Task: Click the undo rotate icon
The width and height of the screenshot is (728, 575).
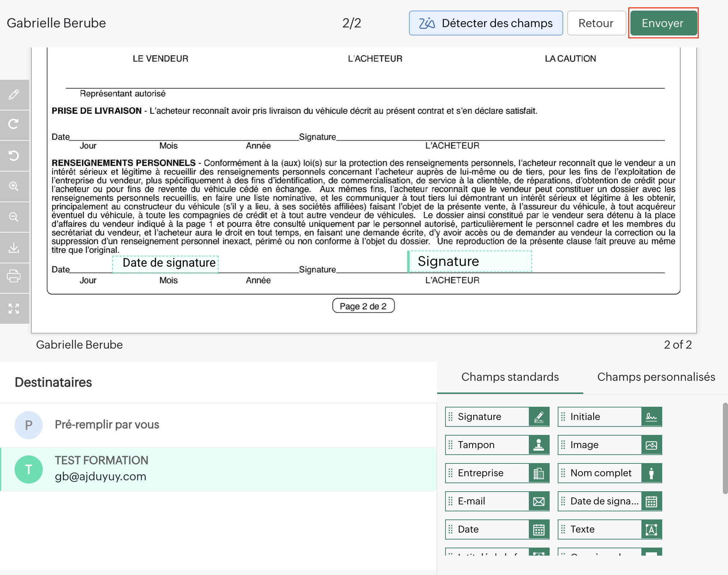Action: pos(14,155)
